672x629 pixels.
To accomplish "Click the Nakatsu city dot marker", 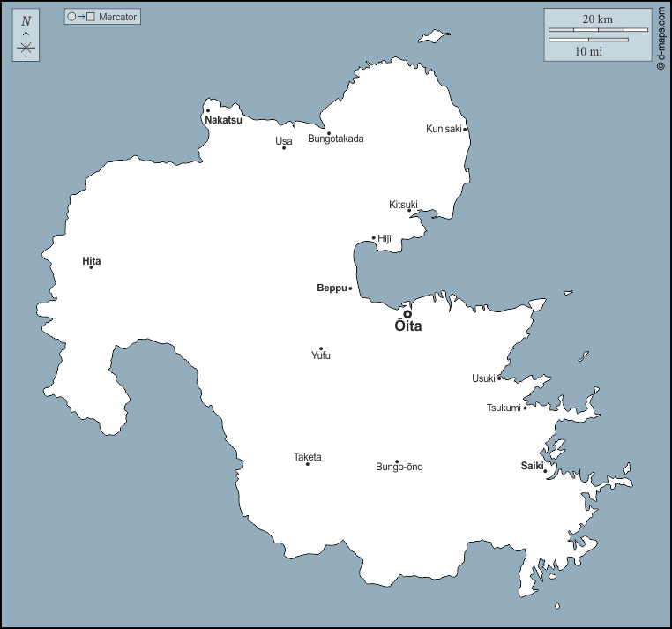I will pos(208,111).
